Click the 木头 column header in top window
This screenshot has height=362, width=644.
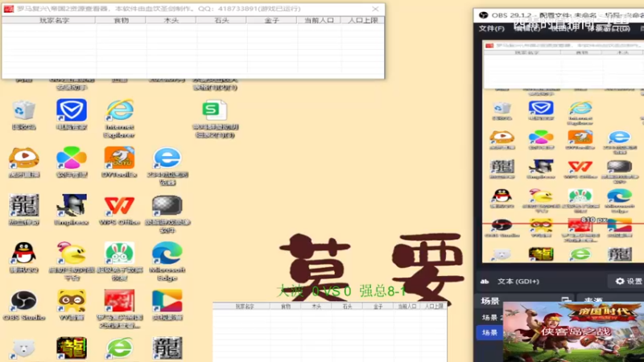coord(171,20)
